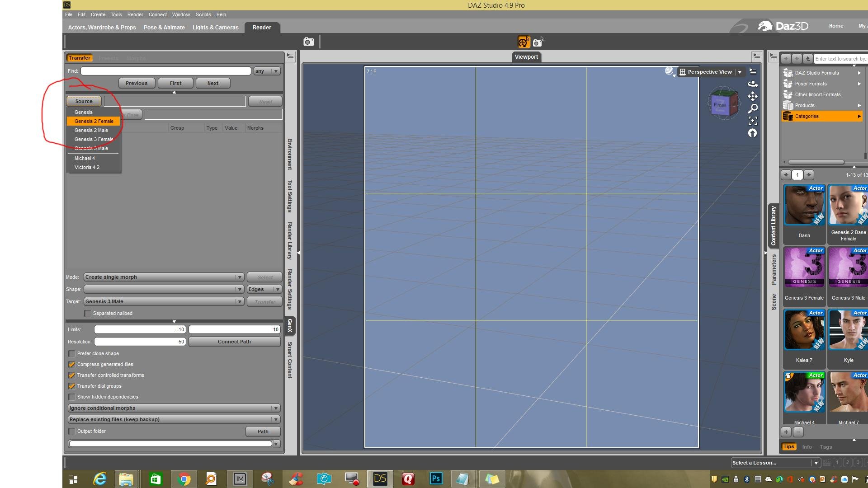Open the Kalea 7 actor thumbnail

pyautogui.click(x=804, y=330)
